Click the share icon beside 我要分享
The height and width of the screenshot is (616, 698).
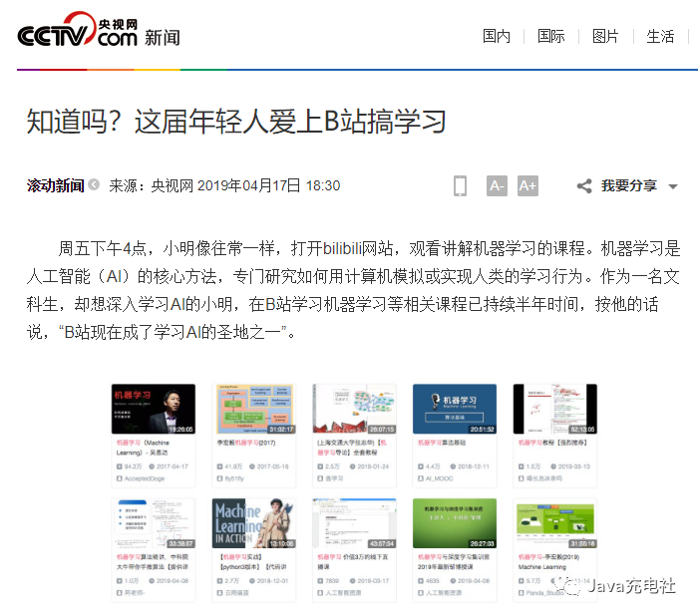[584, 186]
